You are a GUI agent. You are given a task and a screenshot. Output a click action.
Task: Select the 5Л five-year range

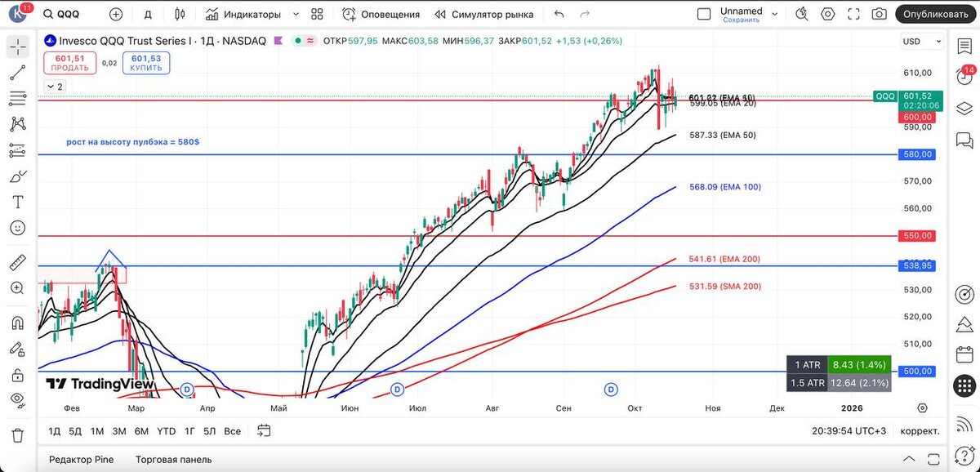(210, 430)
